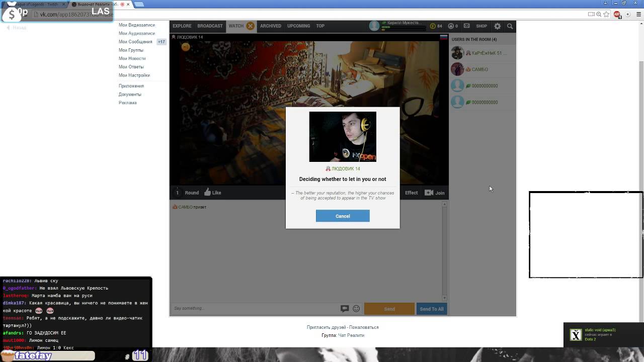Close the WATCH tab with the orange X
The image size is (644, 362).
click(x=250, y=26)
